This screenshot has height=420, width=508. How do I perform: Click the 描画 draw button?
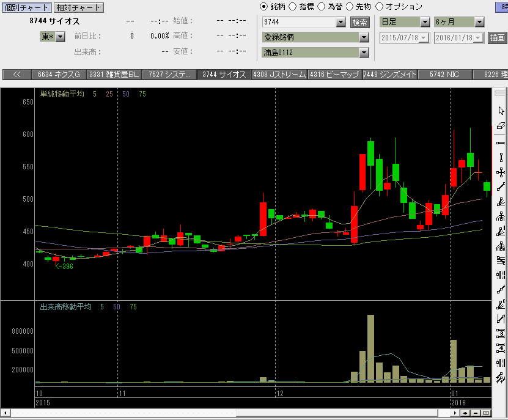[x=498, y=38]
